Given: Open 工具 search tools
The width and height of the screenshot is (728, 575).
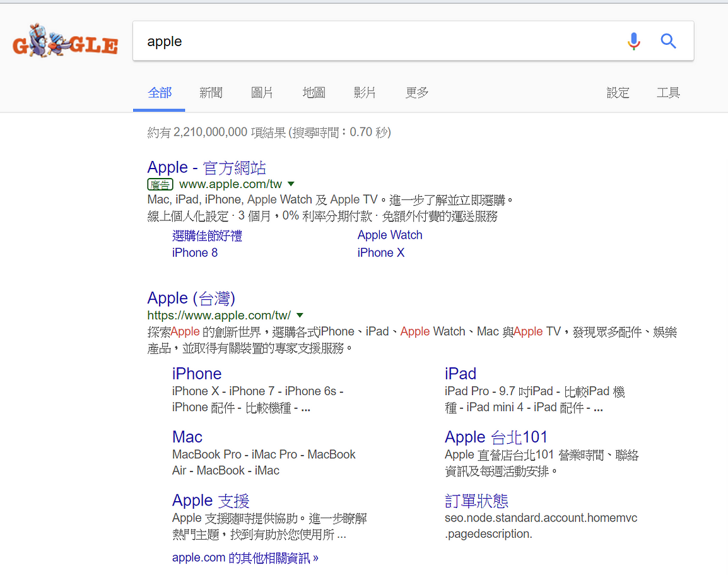Looking at the screenshot, I should click(x=668, y=93).
